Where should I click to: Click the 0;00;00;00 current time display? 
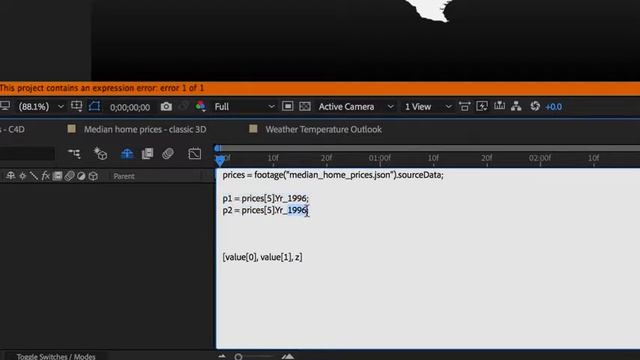click(x=130, y=107)
